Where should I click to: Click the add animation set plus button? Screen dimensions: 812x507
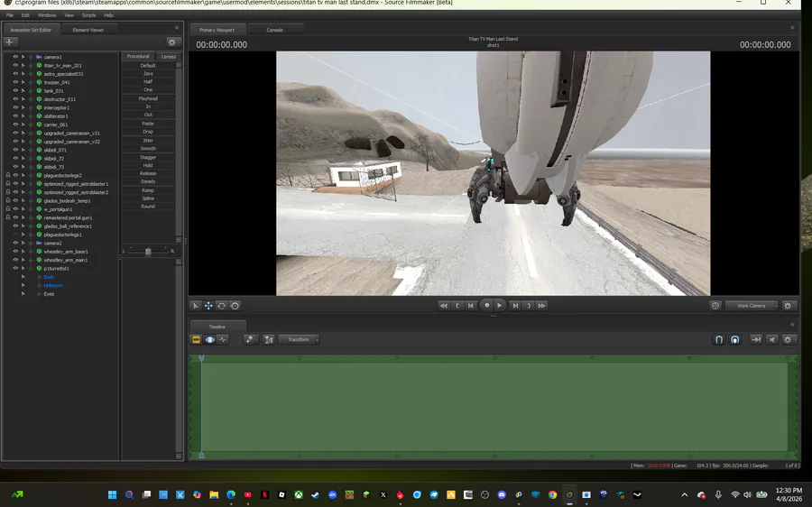click(10, 42)
